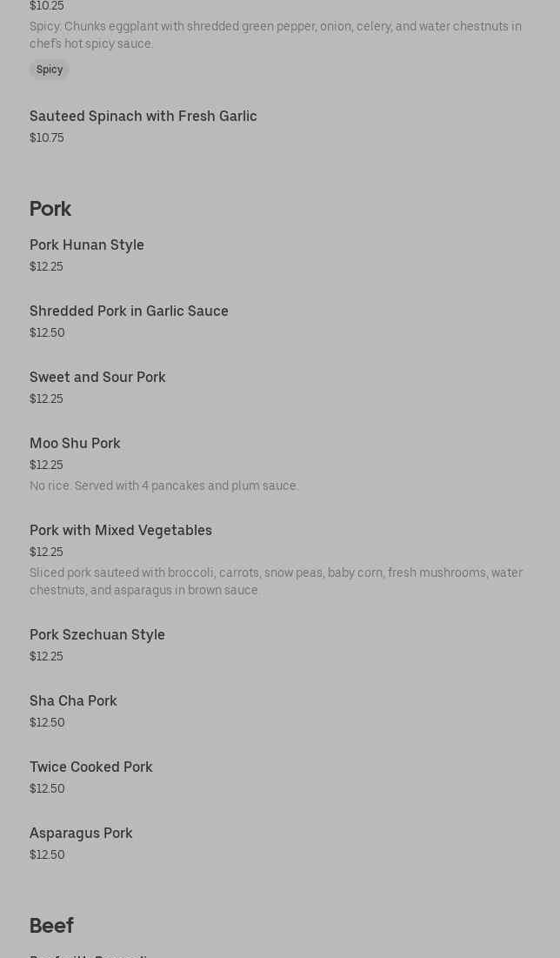The width and height of the screenshot is (560, 958).
Task: Open Twice Cooked Pork item
Action: tap(91, 767)
